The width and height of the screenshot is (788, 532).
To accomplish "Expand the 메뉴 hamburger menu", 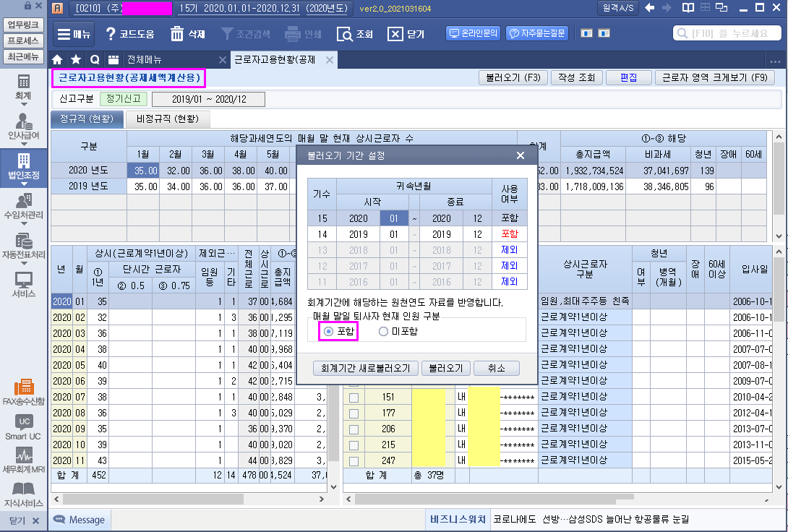I will (x=73, y=34).
